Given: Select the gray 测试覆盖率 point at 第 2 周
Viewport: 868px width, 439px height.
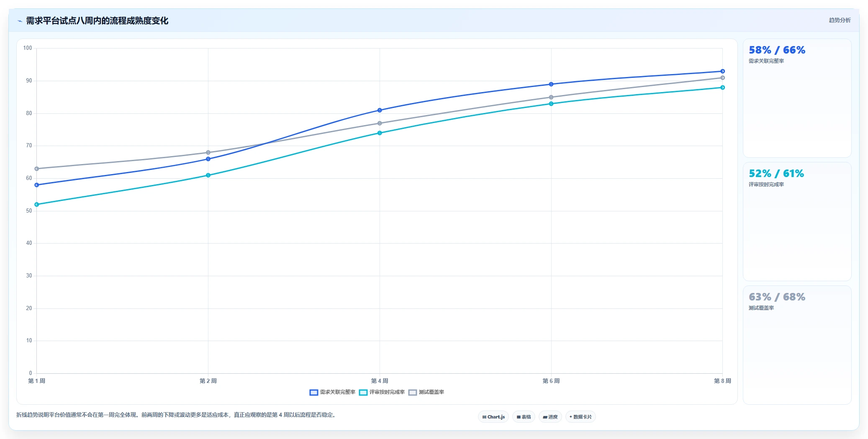Looking at the screenshot, I should click(x=208, y=153).
